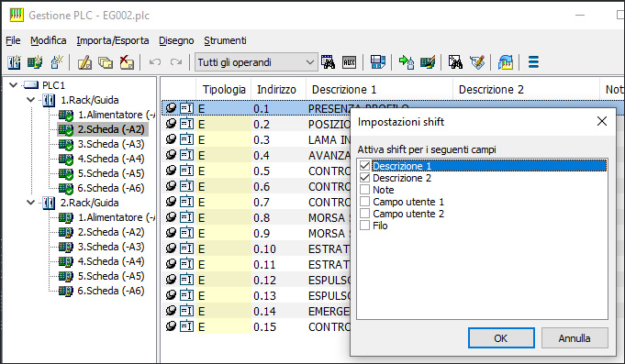Screen dimensions: 625x364
Task: Click the checkmark pencil verify icon
Action: [477, 62]
